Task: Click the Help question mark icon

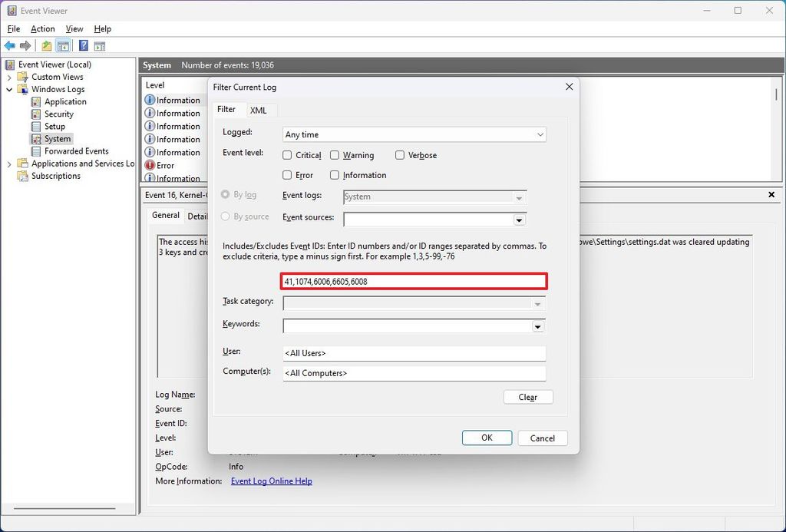Action: pos(82,45)
